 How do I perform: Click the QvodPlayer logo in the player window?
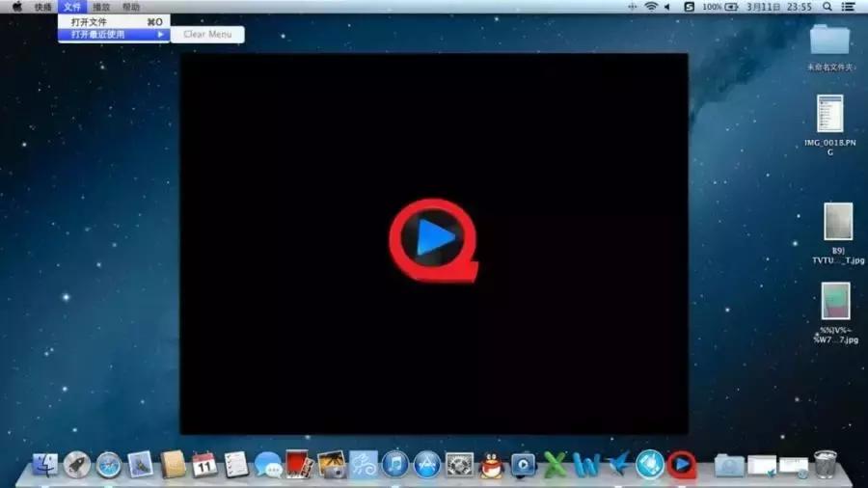point(433,240)
